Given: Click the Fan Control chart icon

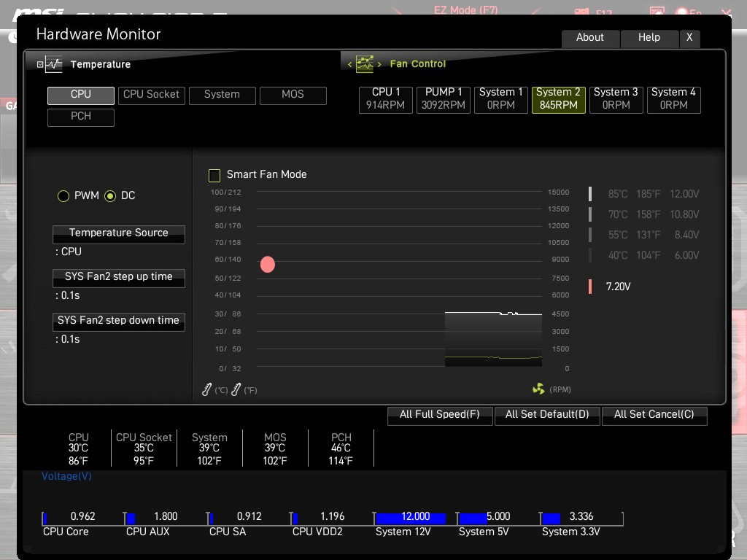Looking at the screenshot, I should pyautogui.click(x=364, y=64).
